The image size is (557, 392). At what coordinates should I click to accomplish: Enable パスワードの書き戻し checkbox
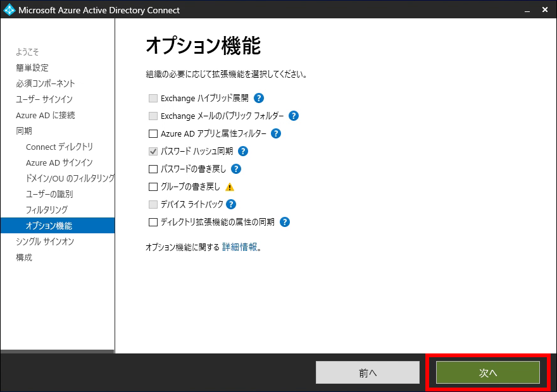click(x=153, y=169)
